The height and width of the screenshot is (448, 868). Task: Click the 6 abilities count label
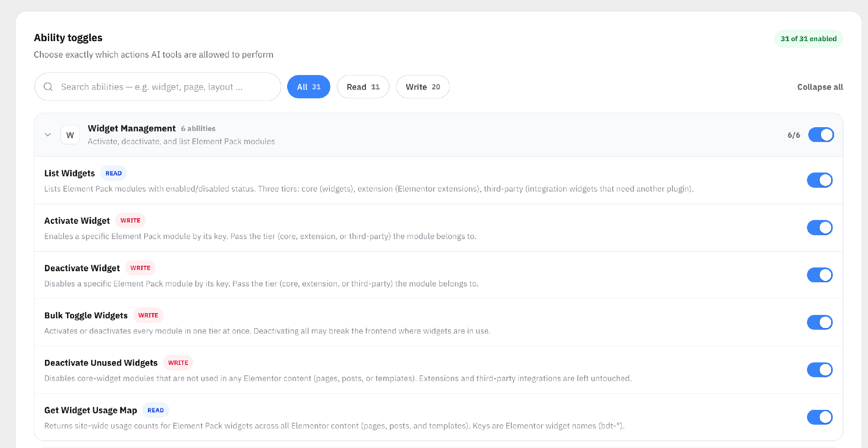point(198,128)
